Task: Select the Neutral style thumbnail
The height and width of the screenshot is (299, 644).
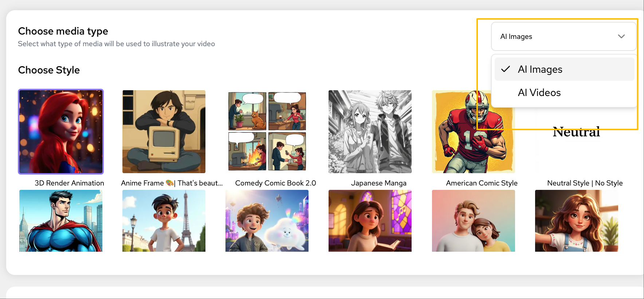Action: [576, 145]
